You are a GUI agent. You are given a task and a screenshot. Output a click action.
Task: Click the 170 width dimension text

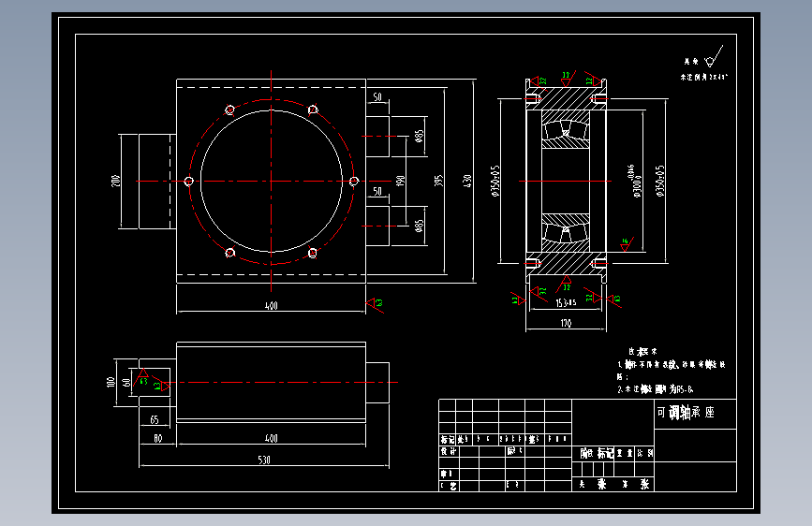tap(566, 323)
